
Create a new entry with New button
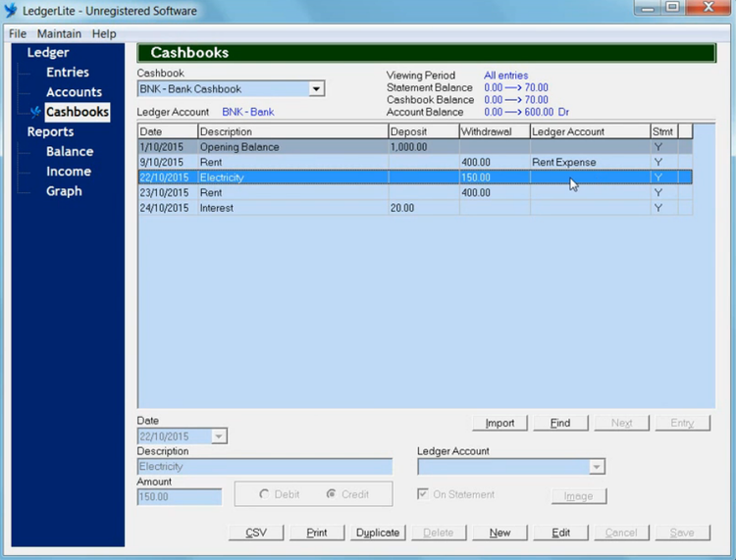[x=499, y=533]
